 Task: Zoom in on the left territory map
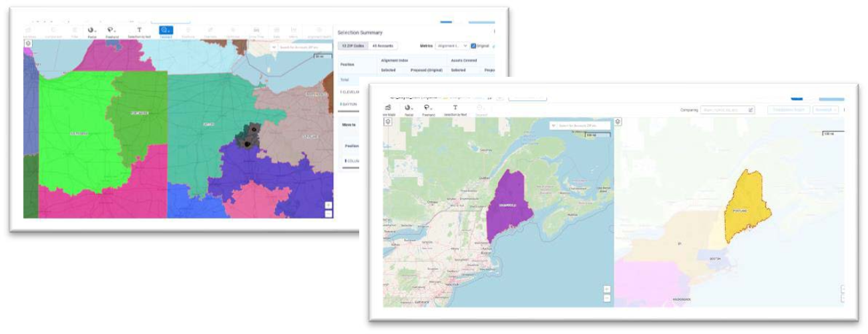click(x=328, y=205)
